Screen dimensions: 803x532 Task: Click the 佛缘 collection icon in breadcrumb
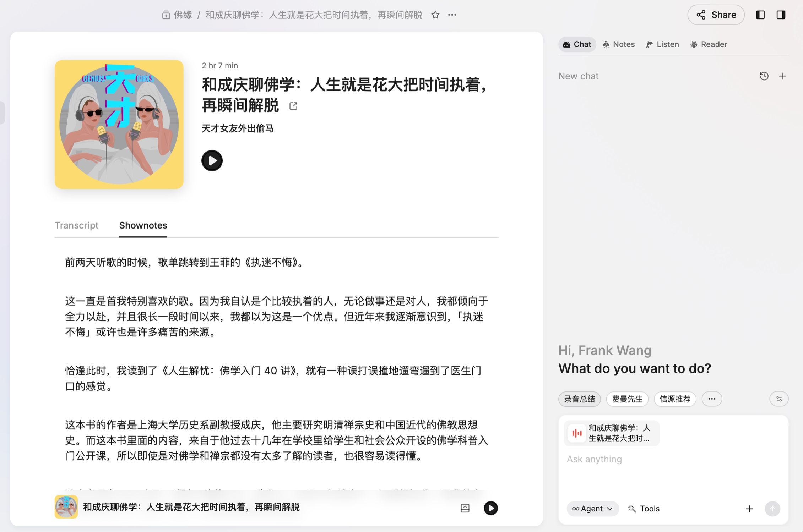[166, 15]
